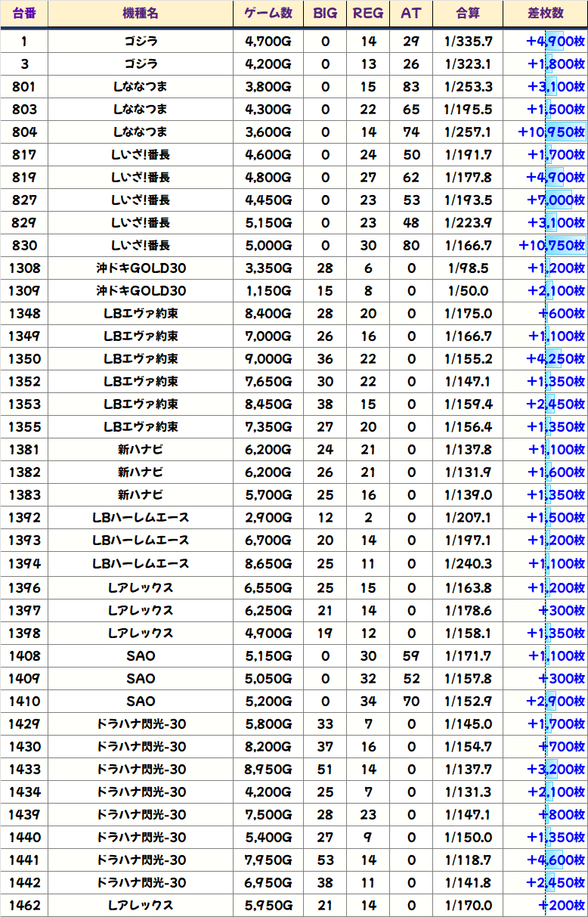Select machine number 3 cell
The width and height of the screenshot is (588, 917).
(24, 64)
